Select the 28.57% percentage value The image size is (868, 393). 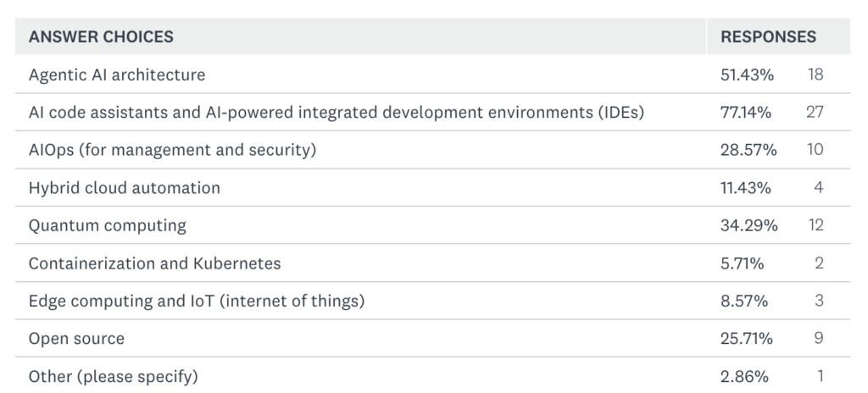[748, 150]
